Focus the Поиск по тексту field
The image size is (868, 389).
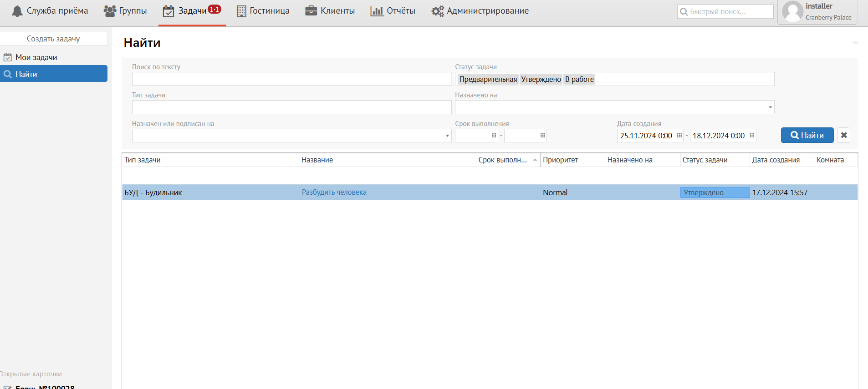[x=291, y=79]
